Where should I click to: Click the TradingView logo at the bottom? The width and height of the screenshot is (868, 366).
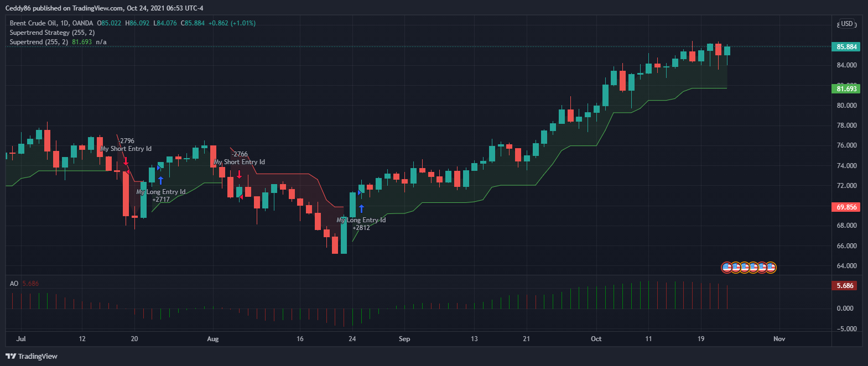(32, 356)
